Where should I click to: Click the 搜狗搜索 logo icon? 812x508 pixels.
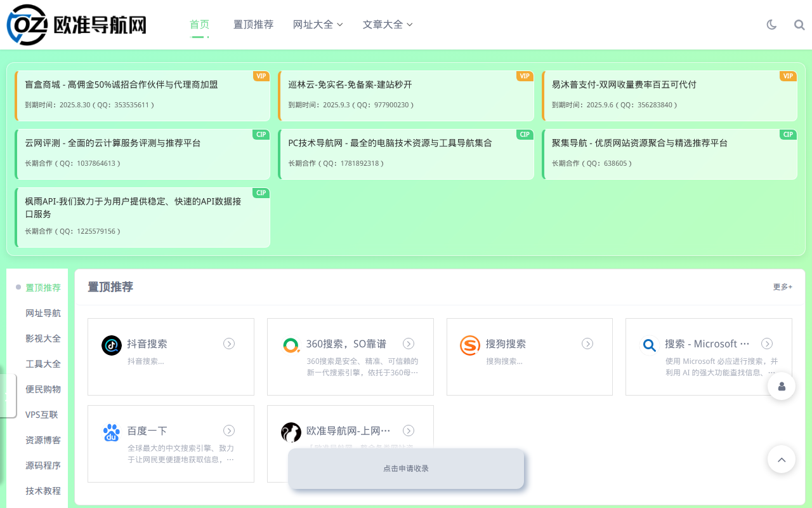click(470, 345)
